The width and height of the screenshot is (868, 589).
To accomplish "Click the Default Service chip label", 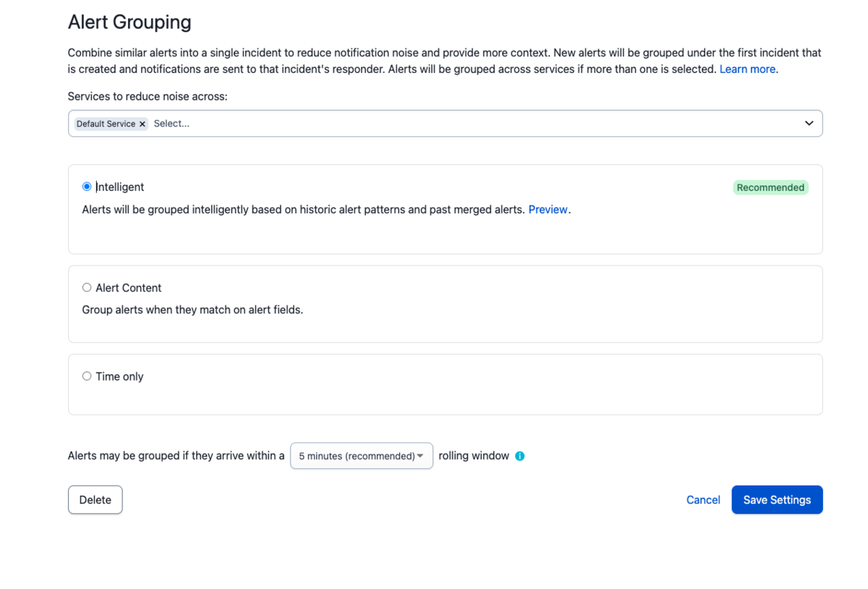I will 106,124.
